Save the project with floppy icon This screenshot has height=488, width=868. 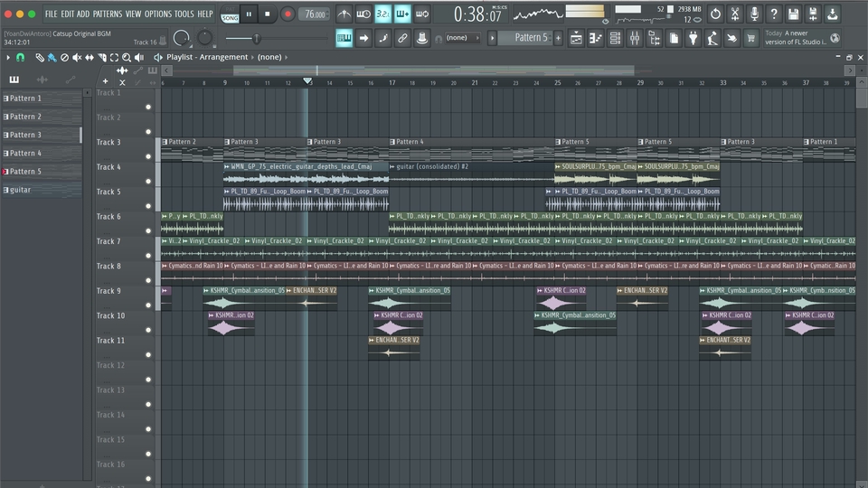pos(793,14)
